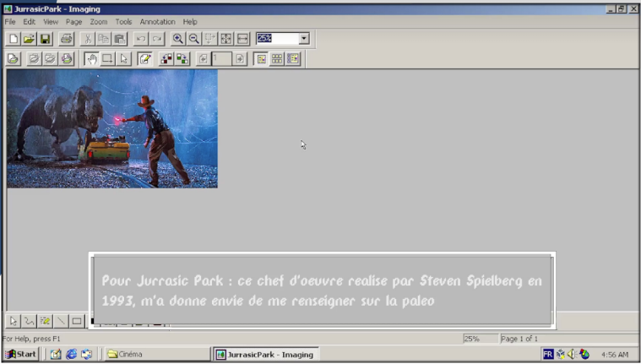Pick the Hollow Rectangle annotation tool
This screenshot has height=364, width=641.
point(77,322)
